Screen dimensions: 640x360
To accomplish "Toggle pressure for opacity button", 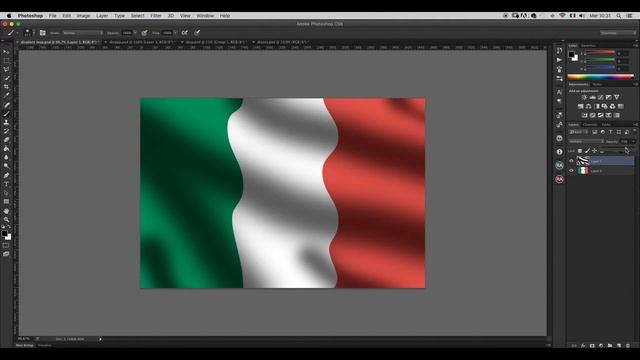I will tap(144, 33).
